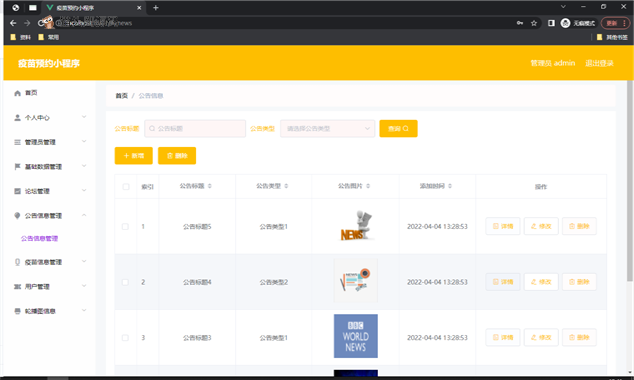Screen dimensions: 634x380
Task: Click 退出登录 to log out
Action: (599, 63)
